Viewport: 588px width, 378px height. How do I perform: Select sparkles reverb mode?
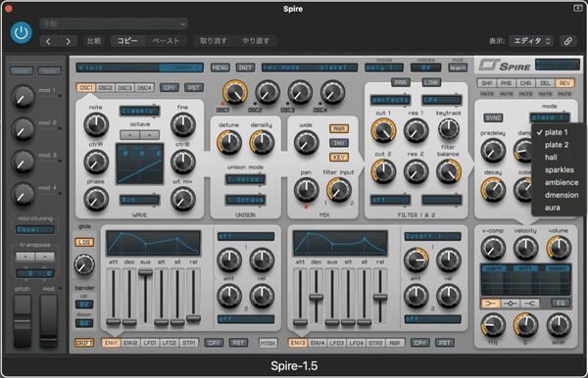tap(557, 170)
